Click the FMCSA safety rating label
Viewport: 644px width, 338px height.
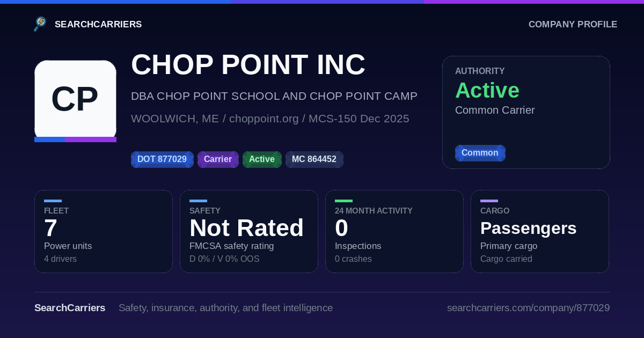tap(231, 246)
